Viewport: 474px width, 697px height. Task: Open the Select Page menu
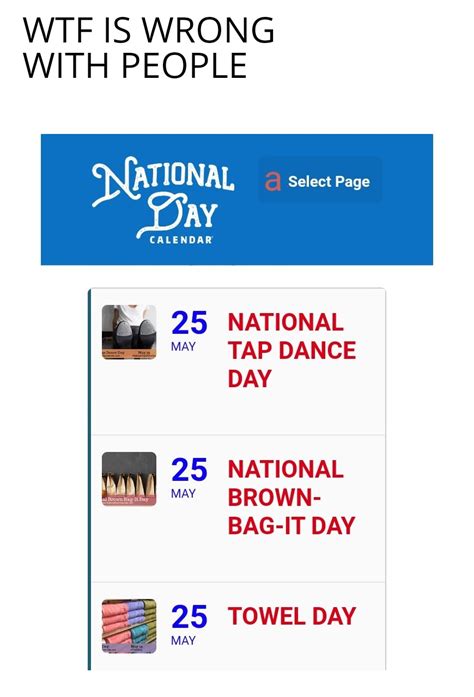tap(320, 181)
